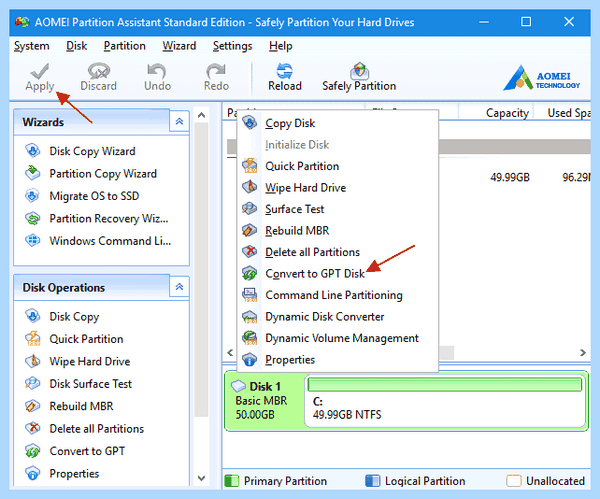The image size is (600, 499).
Task: Click the Surface Test icon in context menu
Action: tap(249, 209)
